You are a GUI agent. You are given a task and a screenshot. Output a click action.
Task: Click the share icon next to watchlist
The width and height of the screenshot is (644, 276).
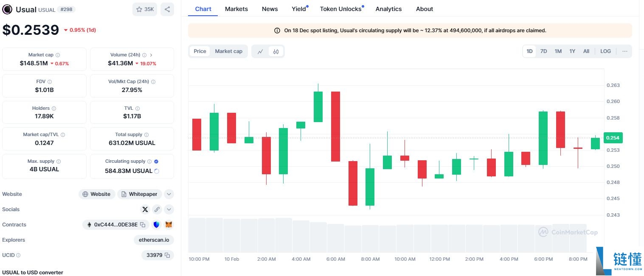click(x=167, y=9)
